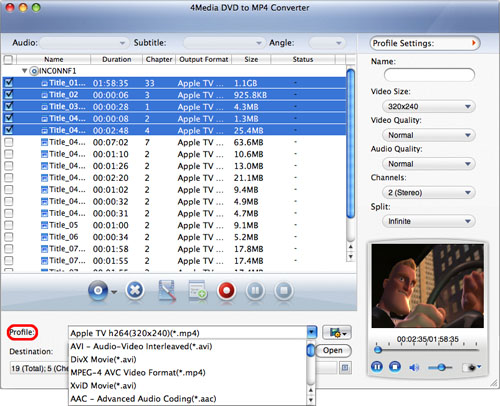500x406 pixels.
Task: Click the film icon of Title_05
Action: 44,225
